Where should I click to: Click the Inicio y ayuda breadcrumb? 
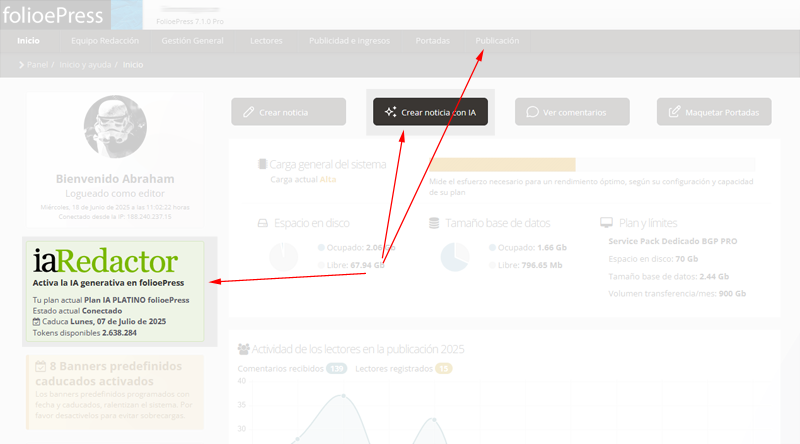click(x=85, y=65)
